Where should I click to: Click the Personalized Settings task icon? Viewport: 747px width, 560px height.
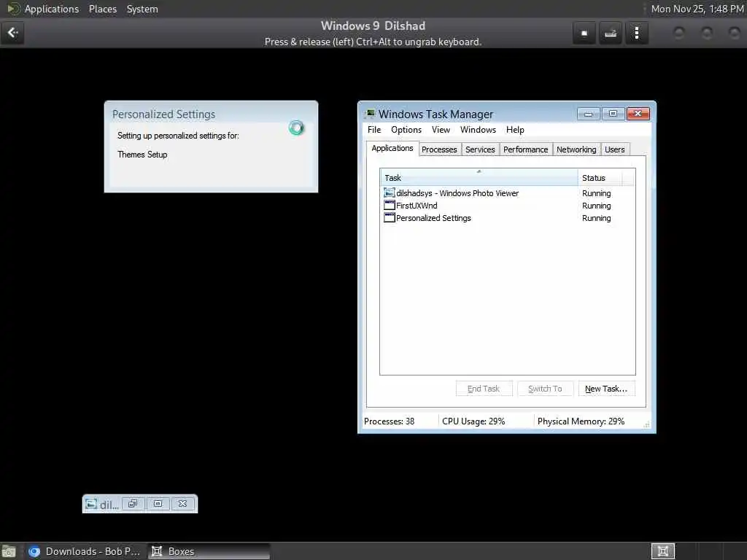click(390, 217)
